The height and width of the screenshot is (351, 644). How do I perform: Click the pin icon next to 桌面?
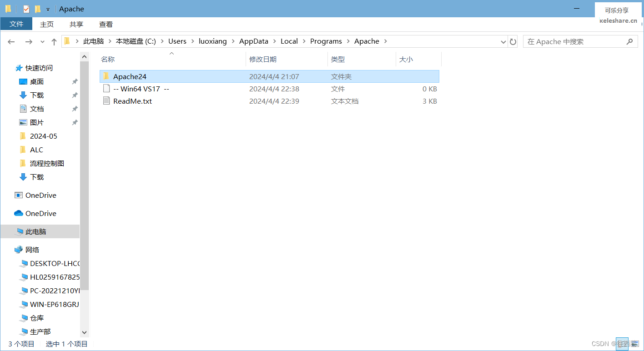pos(75,81)
